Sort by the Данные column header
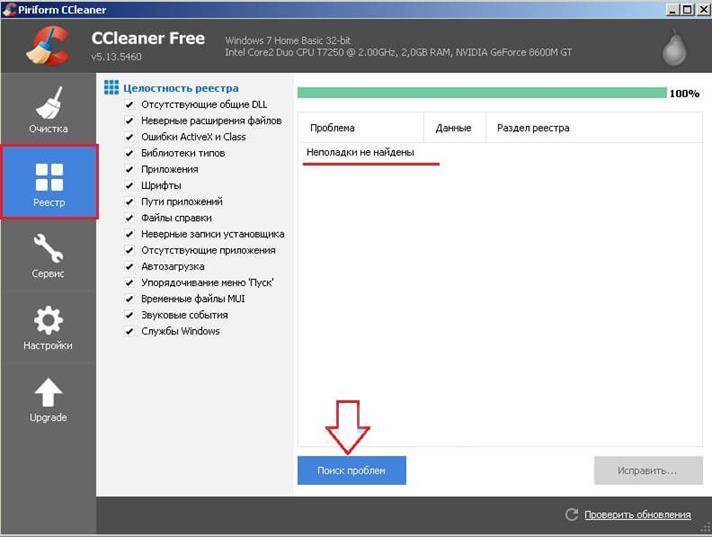This screenshot has height=537, width=712. tap(455, 128)
